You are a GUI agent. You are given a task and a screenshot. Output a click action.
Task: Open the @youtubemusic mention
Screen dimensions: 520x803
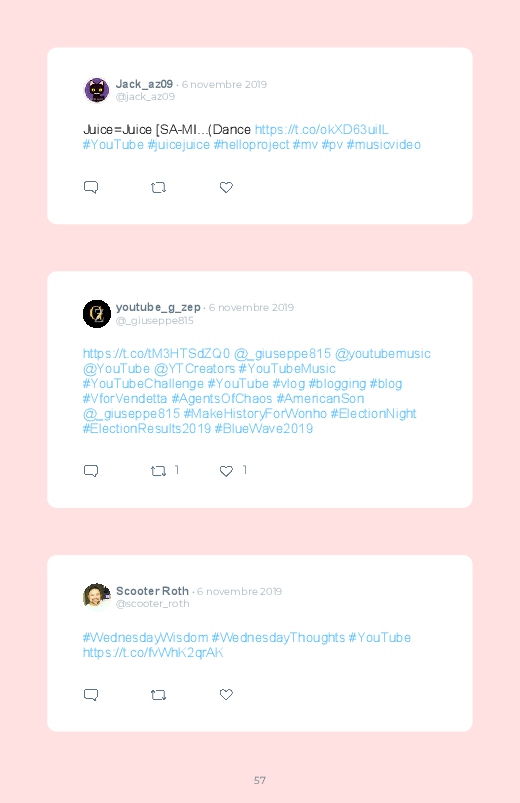coord(383,353)
